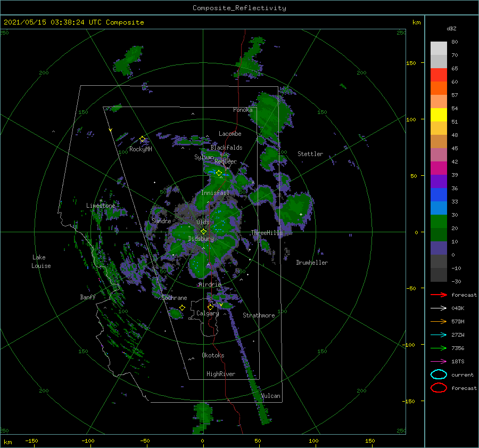The image size is (479, 448).
Task: Click the yellow diamond marker near RockyMH
Action: (x=142, y=139)
